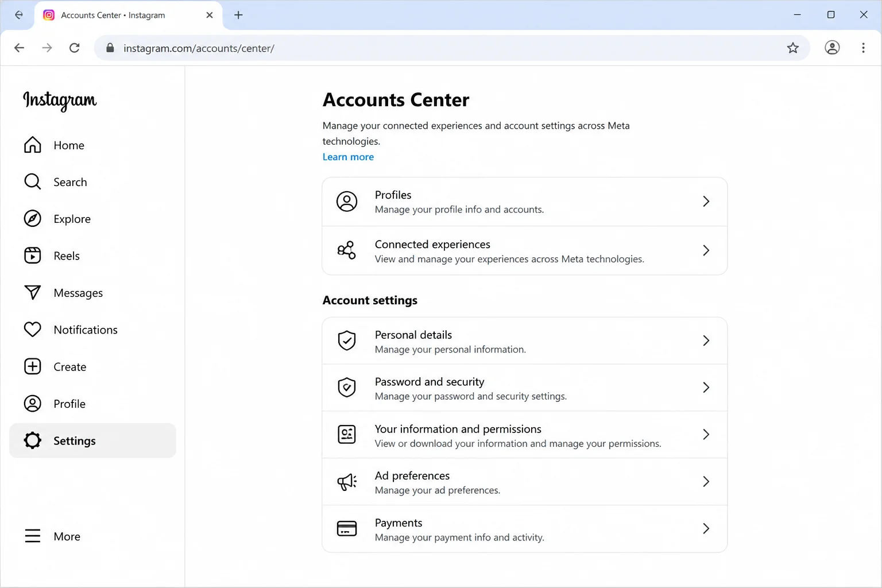
Task: Click the 'Account settings' heading
Action: [370, 300]
